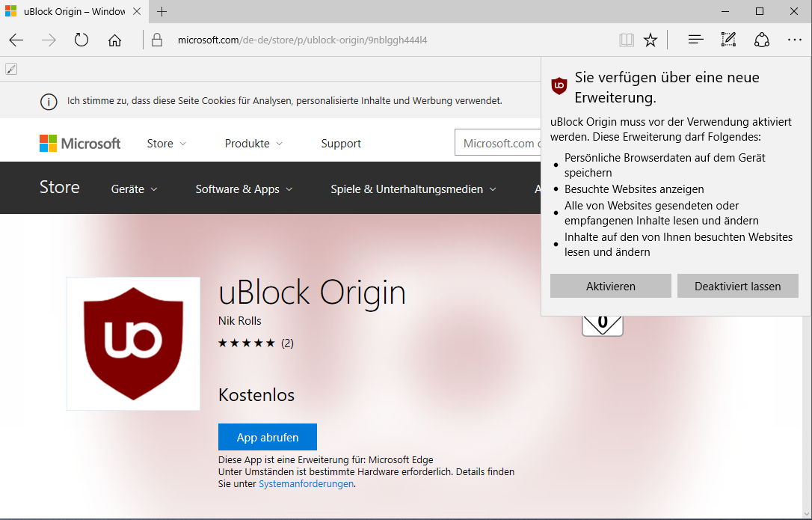Click the address bar URL

pyautogui.click(x=302, y=40)
